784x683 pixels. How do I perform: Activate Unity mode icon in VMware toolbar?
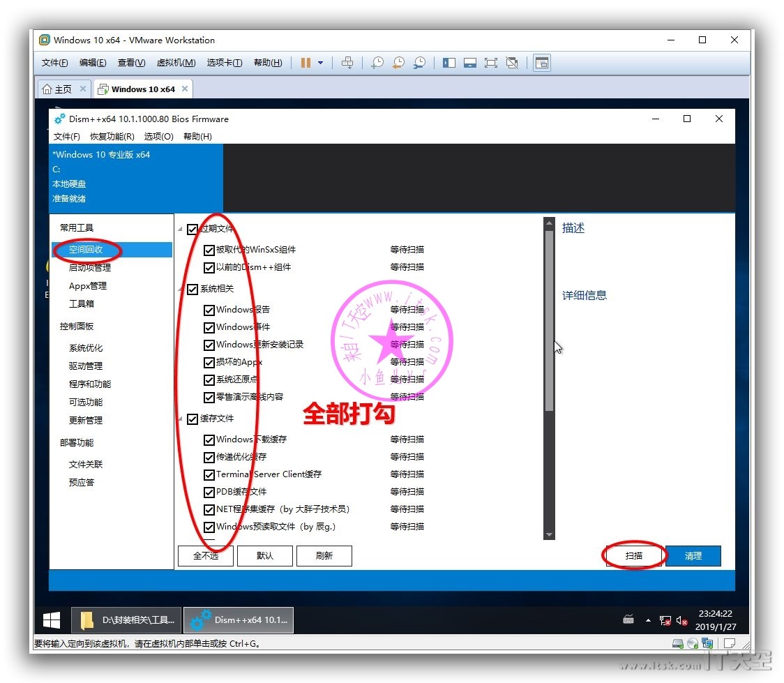512,63
